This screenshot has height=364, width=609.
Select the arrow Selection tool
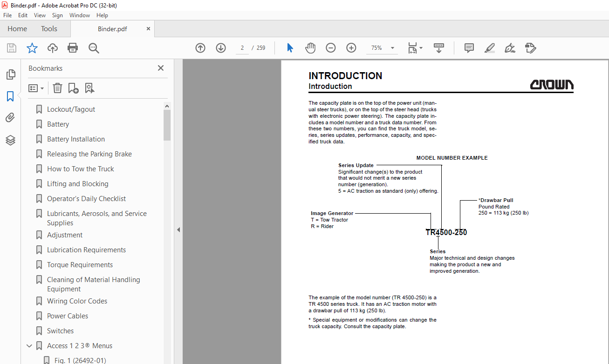coord(290,48)
